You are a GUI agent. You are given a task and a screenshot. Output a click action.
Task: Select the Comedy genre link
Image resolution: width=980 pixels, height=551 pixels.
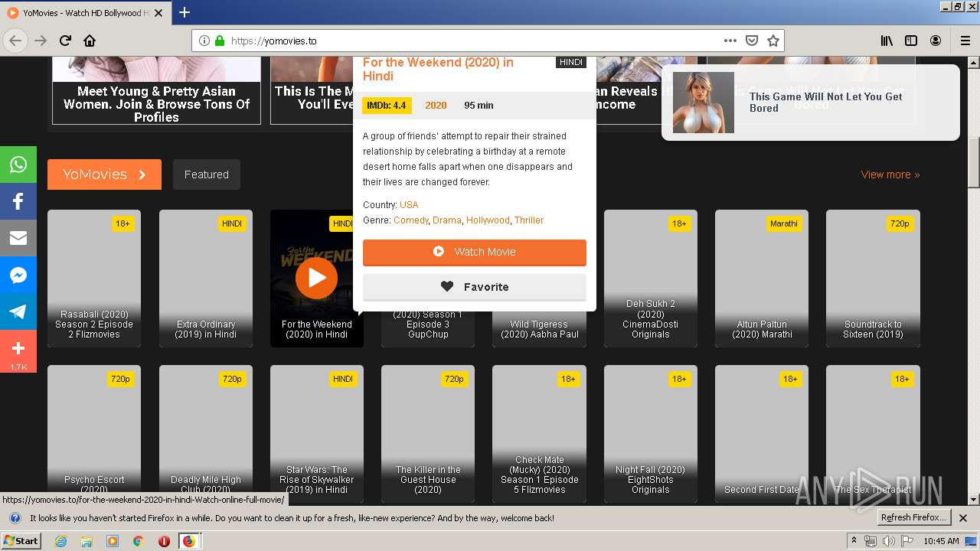[x=411, y=220]
